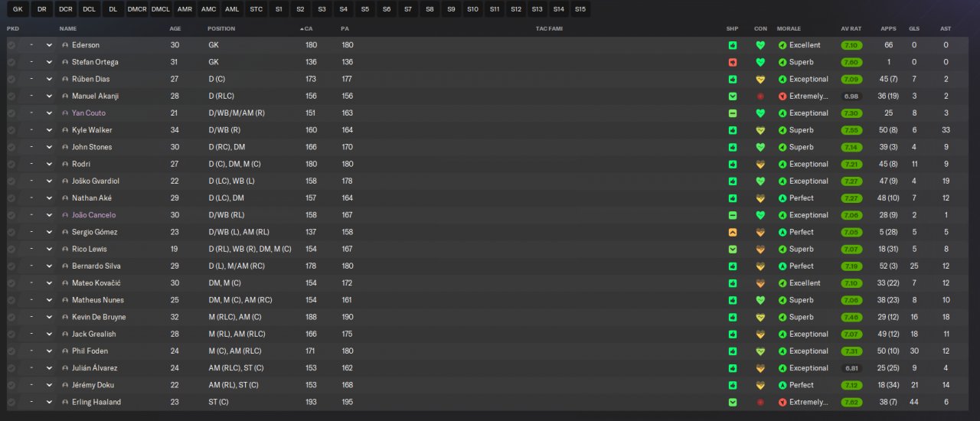The width and height of the screenshot is (980, 421).
Task: Click Yan Couto's sharpness dash icon
Action: pyautogui.click(x=733, y=113)
